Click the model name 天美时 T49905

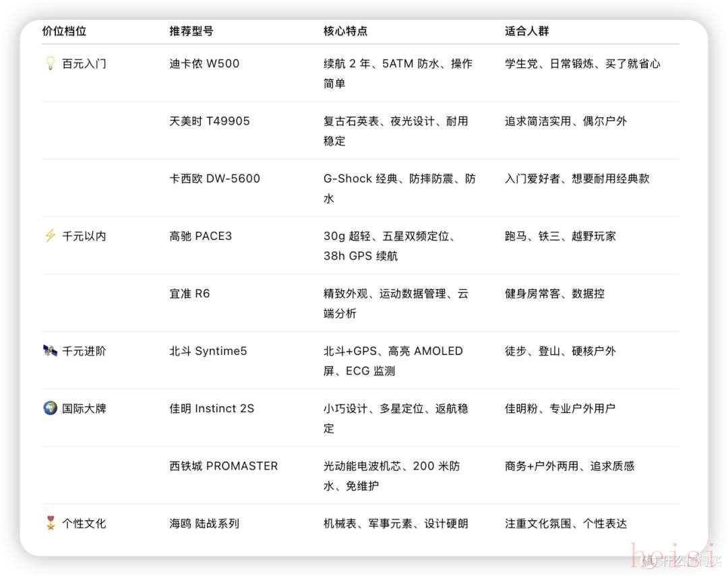click(210, 121)
